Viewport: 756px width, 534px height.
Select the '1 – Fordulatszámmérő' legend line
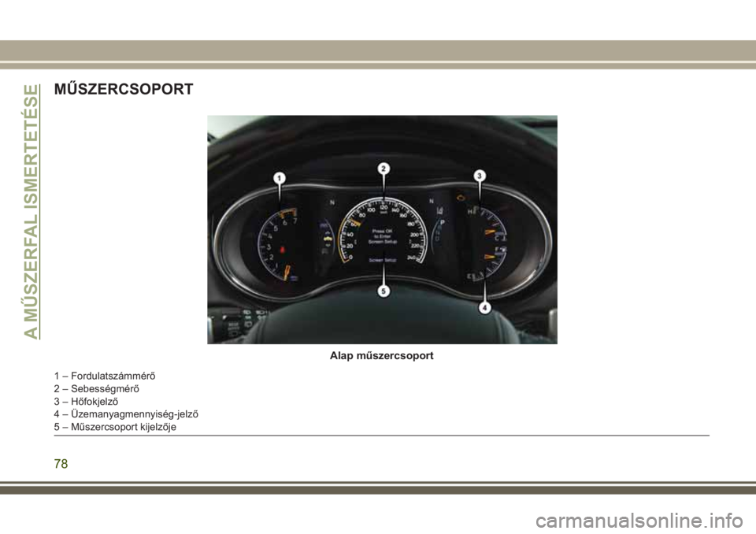click(105, 375)
